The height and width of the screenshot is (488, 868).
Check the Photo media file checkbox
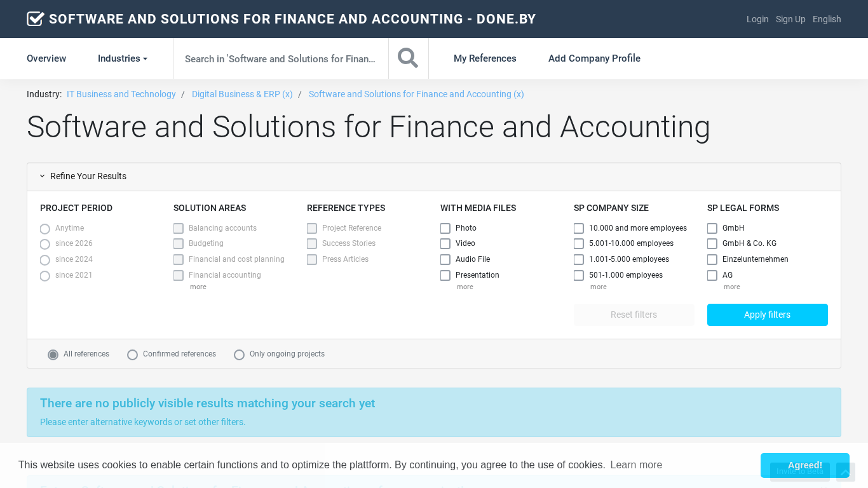tap(445, 228)
